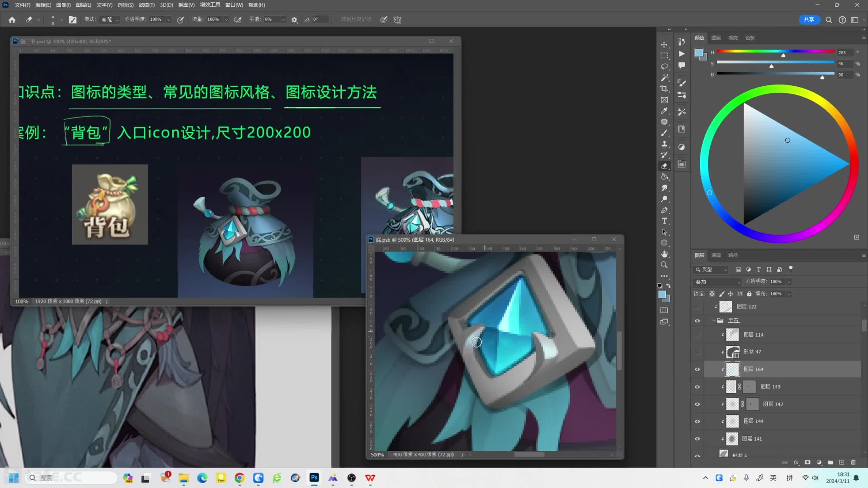Screen dimensions: 868x488
Task: Open the layer 填充 dropdown arrow
Action: click(x=789, y=294)
